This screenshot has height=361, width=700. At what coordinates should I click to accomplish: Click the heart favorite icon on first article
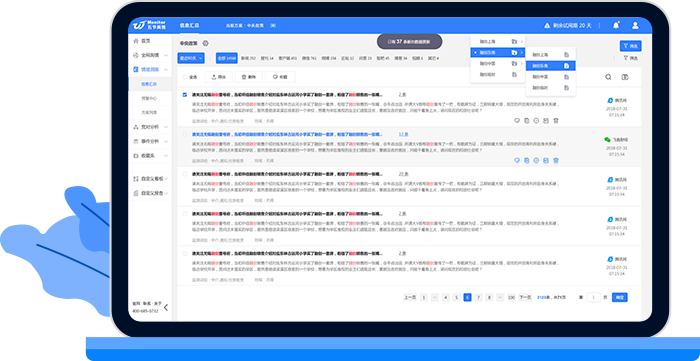pos(517,120)
